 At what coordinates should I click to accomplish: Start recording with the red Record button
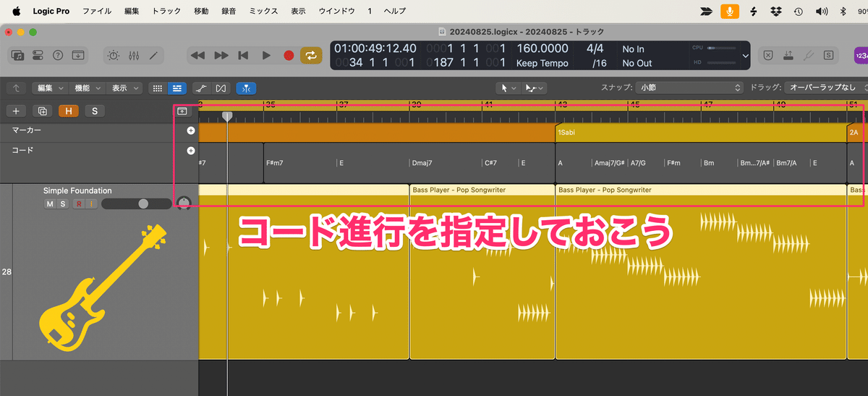tap(289, 55)
